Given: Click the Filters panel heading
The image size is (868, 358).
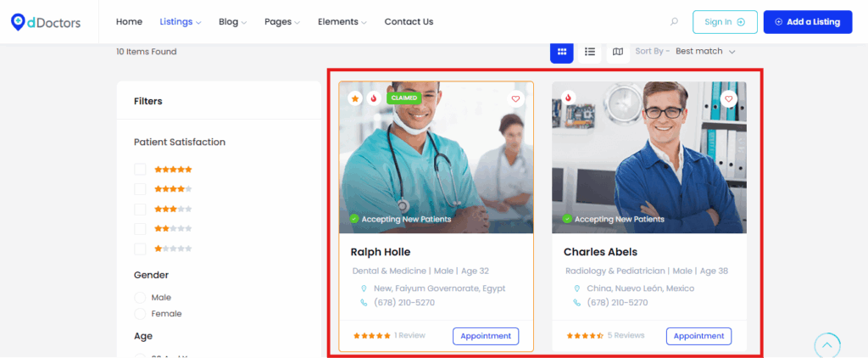Looking at the screenshot, I should tap(147, 102).
